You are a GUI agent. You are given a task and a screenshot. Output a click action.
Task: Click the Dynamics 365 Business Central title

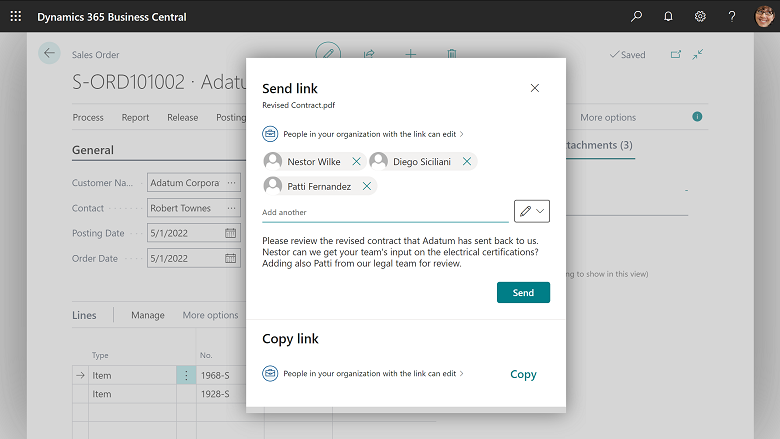tap(112, 17)
